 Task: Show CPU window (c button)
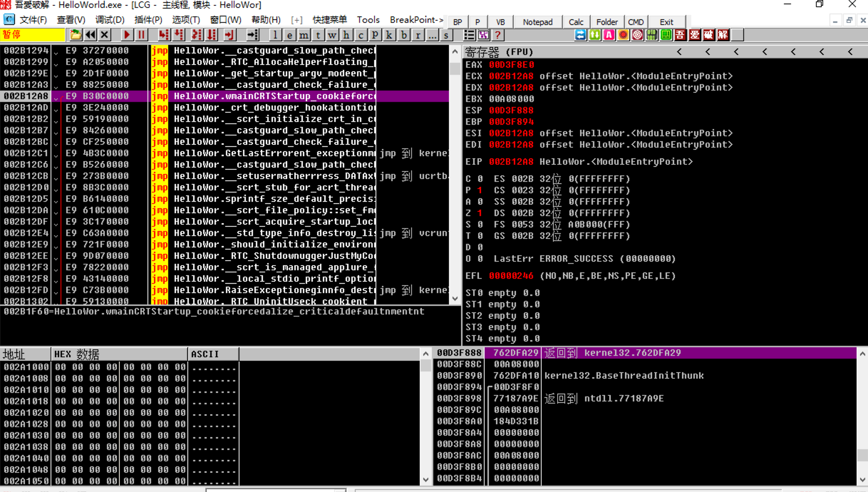coord(361,35)
